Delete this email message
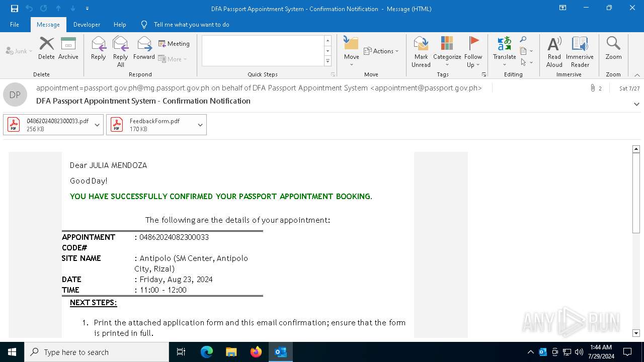Viewport: 644px width, 362px height. point(46,48)
